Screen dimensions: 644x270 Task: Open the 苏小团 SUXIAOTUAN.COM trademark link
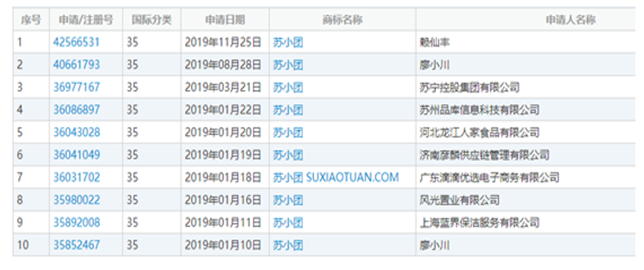click(x=335, y=177)
